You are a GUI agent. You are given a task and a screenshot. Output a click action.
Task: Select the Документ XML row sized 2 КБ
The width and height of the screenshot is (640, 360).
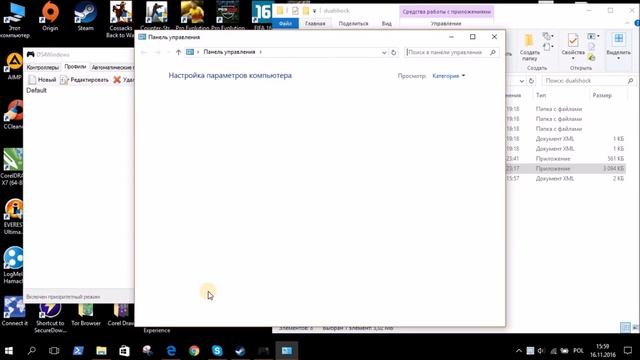point(565,178)
